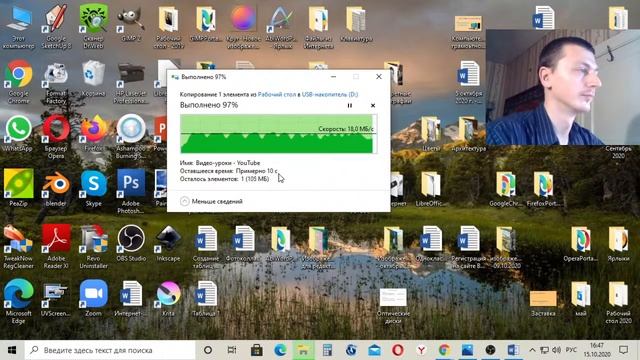
Task: Open Microsoft Edge desktop shortcut
Action: pyautogui.click(x=18, y=301)
